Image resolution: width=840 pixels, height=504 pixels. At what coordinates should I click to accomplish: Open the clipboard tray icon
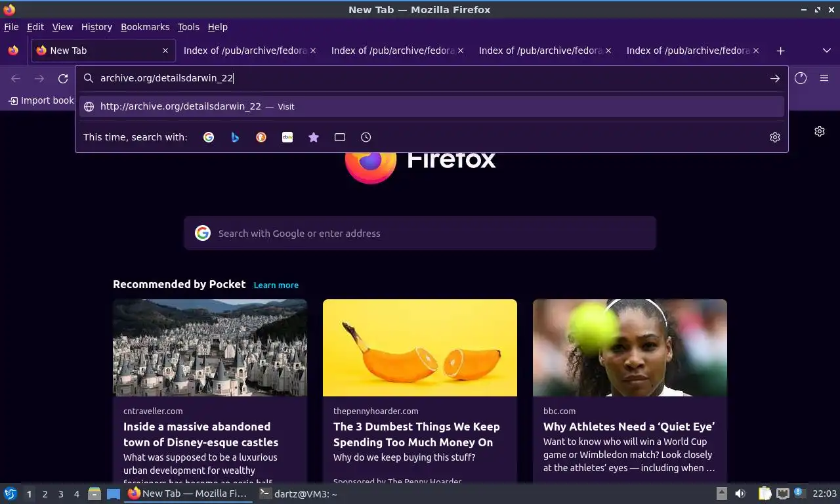pyautogui.click(x=765, y=493)
